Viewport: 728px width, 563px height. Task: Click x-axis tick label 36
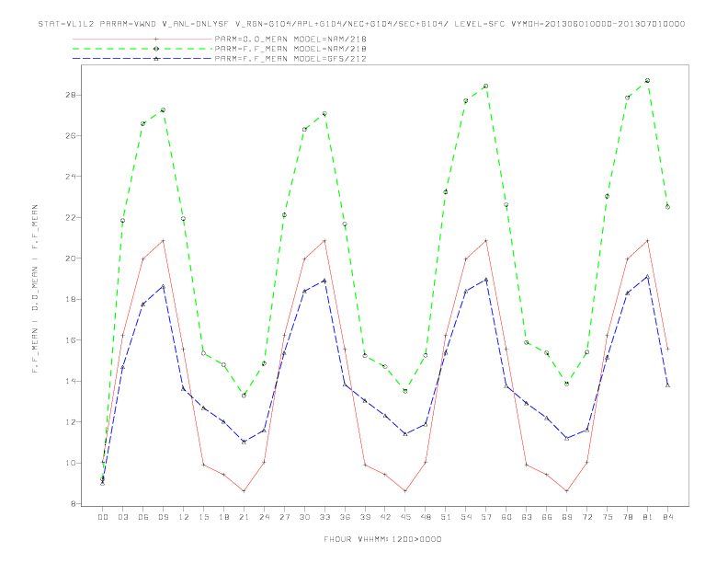(345, 517)
